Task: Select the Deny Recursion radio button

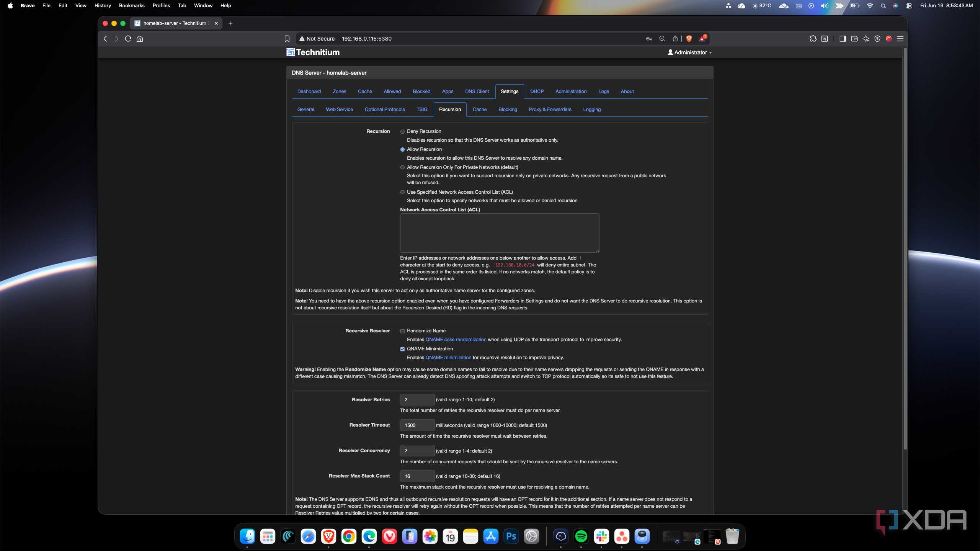Action: click(x=402, y=132)
